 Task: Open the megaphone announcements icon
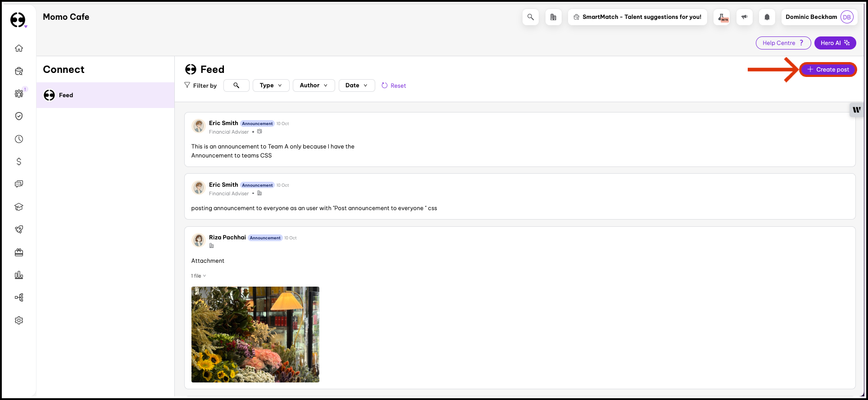pos(745,17)
